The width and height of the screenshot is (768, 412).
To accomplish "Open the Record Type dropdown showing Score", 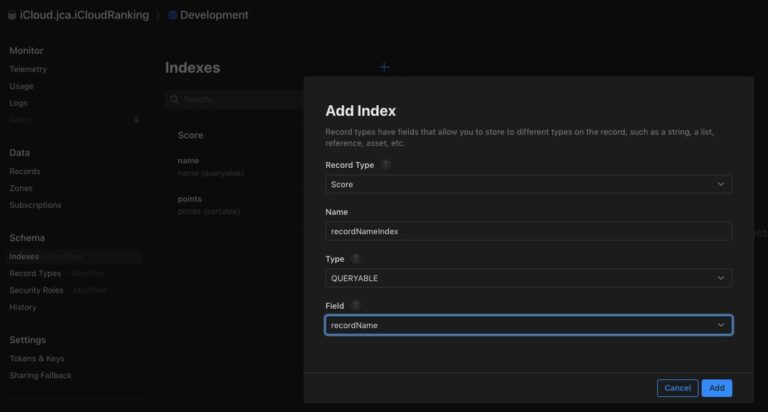I will click(x=528, y=184).
